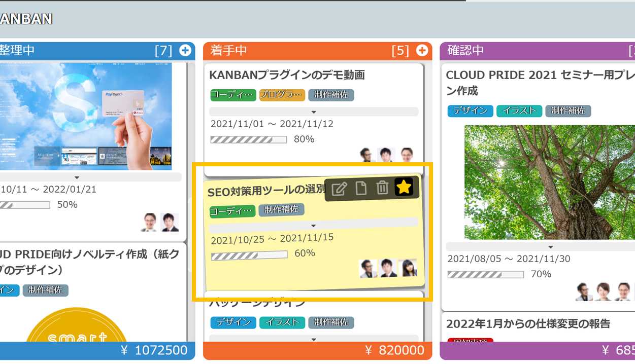Open the SEO対策用ツールの選別 card title
The height and width of the screenshot is (364, 635).
coord(266,191)
